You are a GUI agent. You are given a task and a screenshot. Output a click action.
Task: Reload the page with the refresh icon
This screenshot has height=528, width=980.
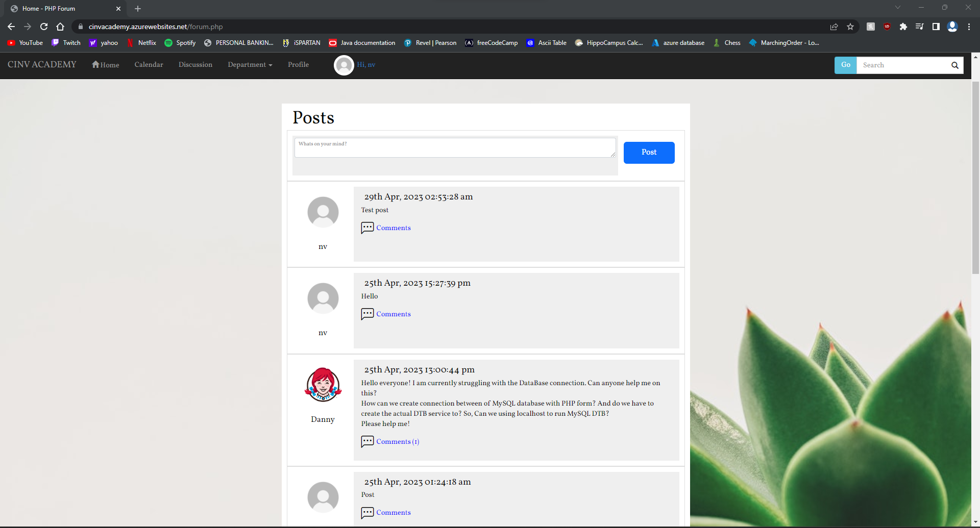click(44, 27)
